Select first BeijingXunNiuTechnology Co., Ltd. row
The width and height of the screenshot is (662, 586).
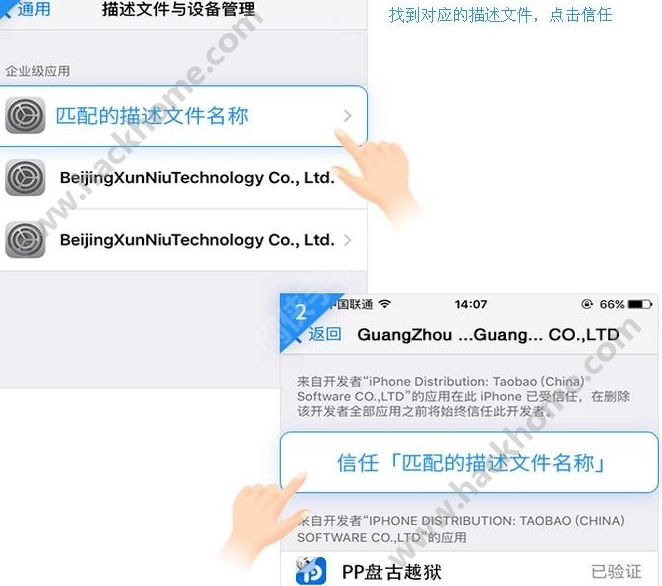pos(183,178)
